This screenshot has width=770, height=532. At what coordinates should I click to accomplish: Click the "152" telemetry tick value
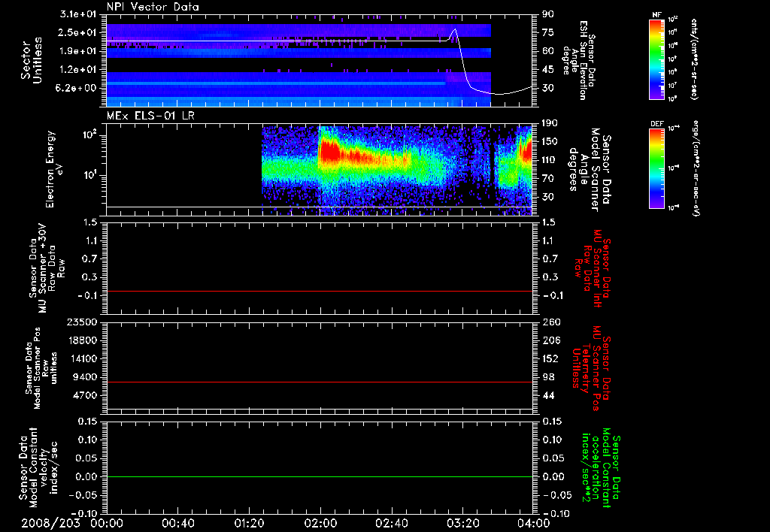(x=550, y=358)
